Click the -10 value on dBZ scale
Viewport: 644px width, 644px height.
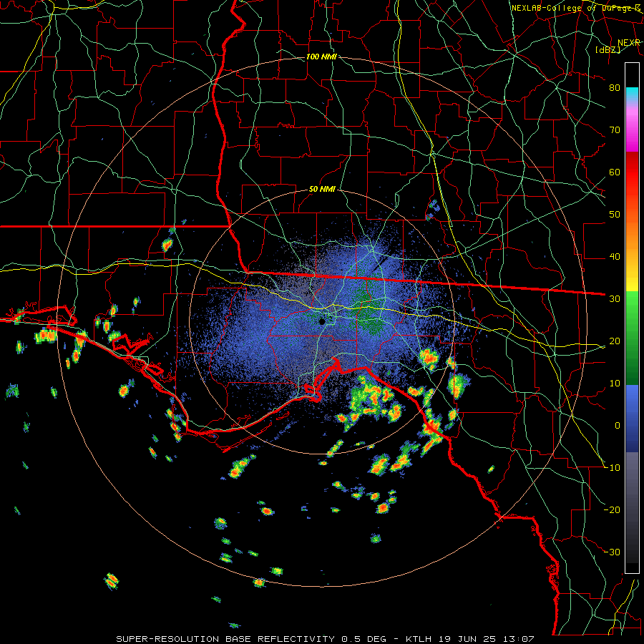(x=612, y=468)
